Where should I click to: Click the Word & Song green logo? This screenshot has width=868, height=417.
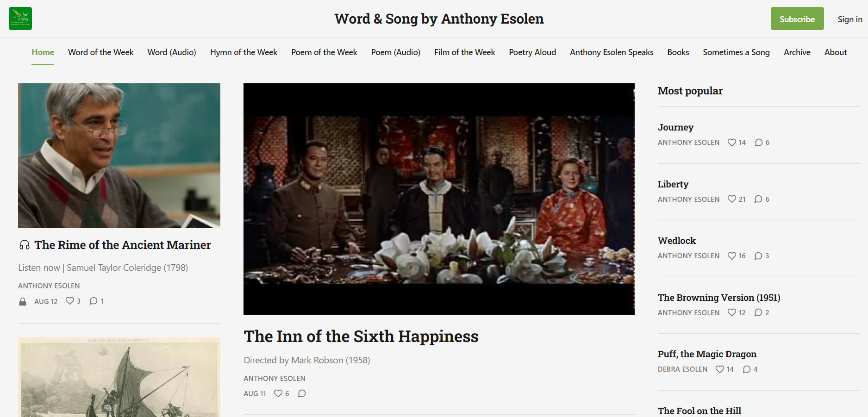[20, 19]
